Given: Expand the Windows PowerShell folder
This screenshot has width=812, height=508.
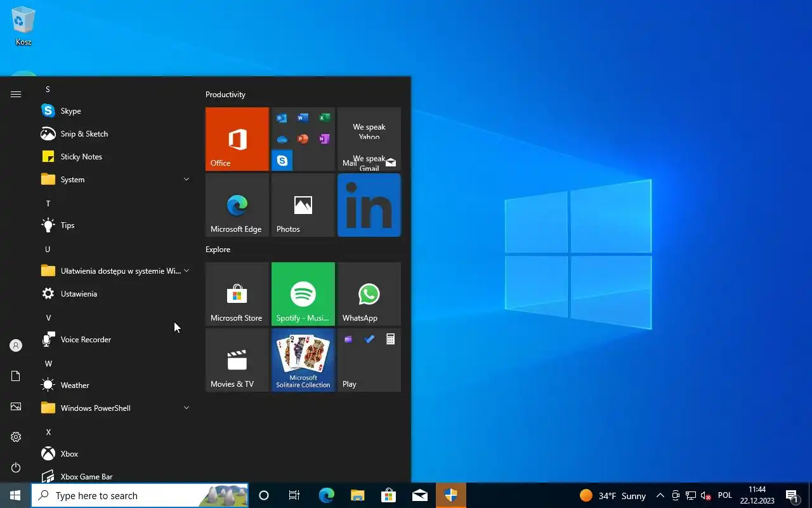Looking at the screenshot, I should 115,408.
